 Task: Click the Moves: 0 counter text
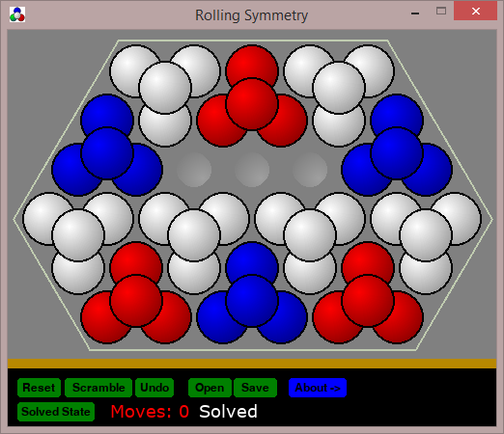(x=150, y=412)
